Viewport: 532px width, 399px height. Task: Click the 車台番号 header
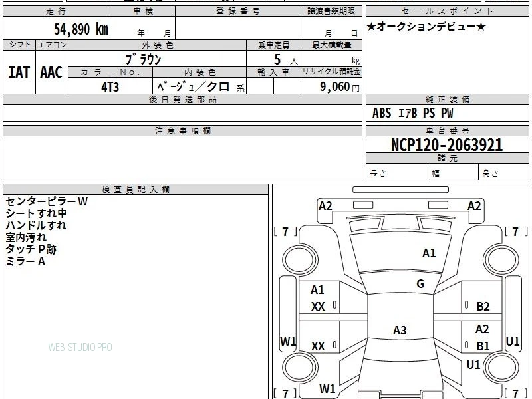447,131
